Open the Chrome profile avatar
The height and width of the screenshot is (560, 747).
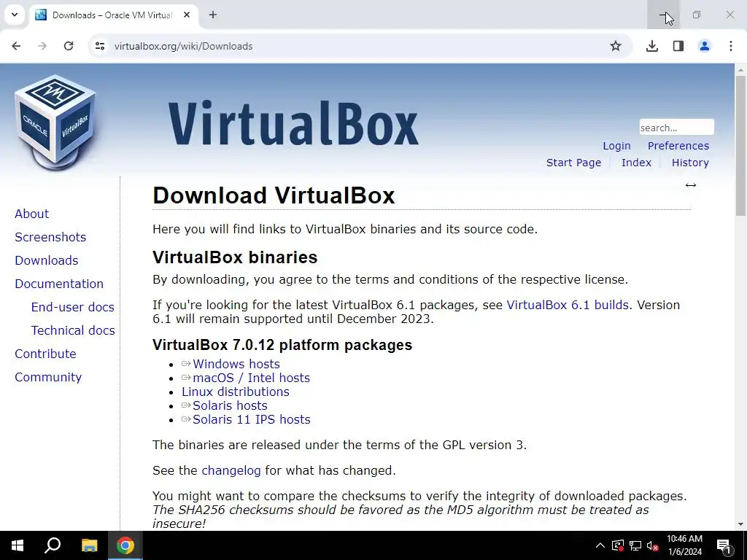[x=705, y=46]
